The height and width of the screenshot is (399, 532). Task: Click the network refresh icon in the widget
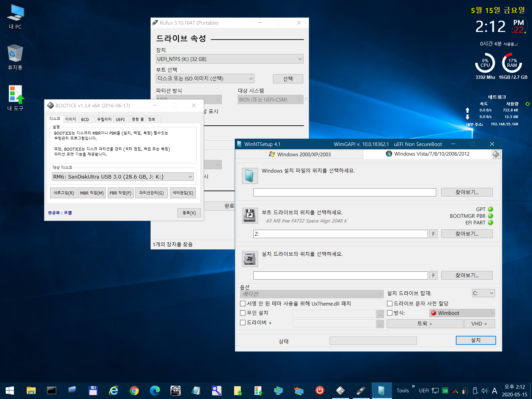527,104
